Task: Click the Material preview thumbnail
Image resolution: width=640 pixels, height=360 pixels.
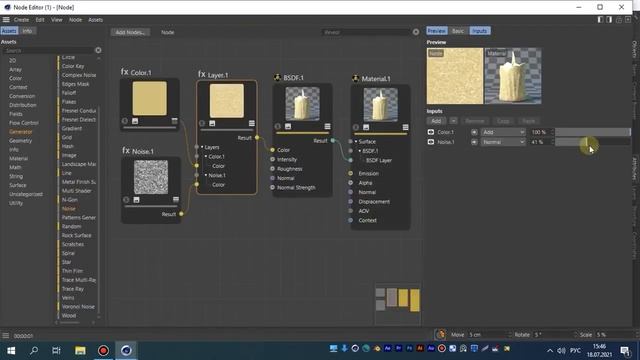Action: click(x=513, y=76)
